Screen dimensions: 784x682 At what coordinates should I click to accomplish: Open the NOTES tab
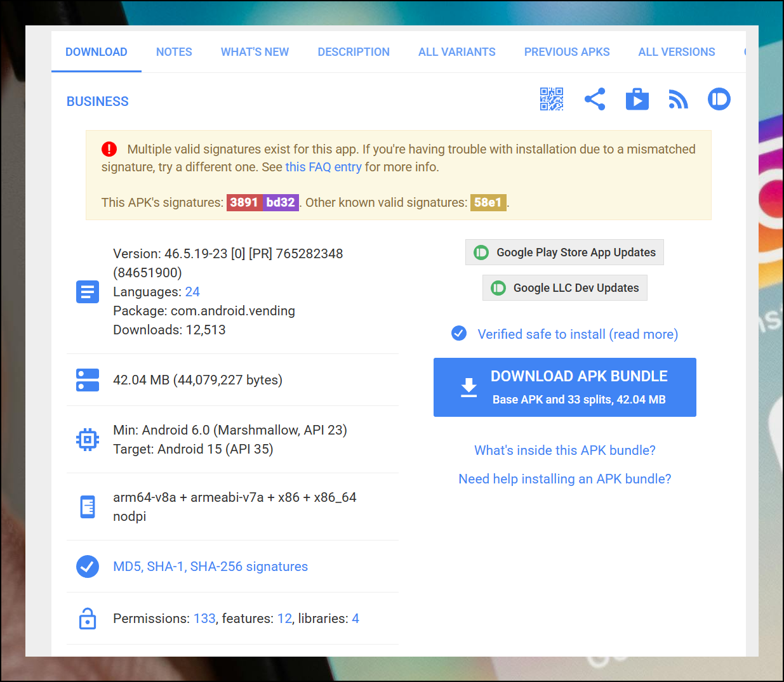[x=174, y=52]
